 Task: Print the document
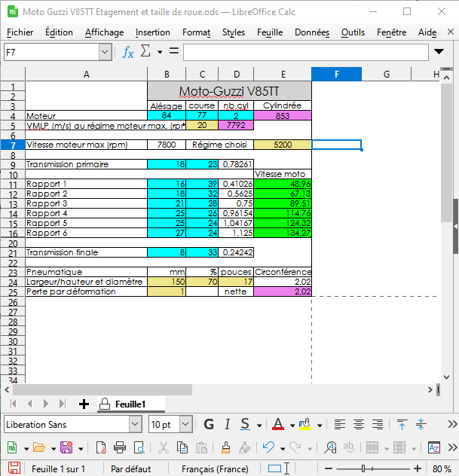[120, 447]
